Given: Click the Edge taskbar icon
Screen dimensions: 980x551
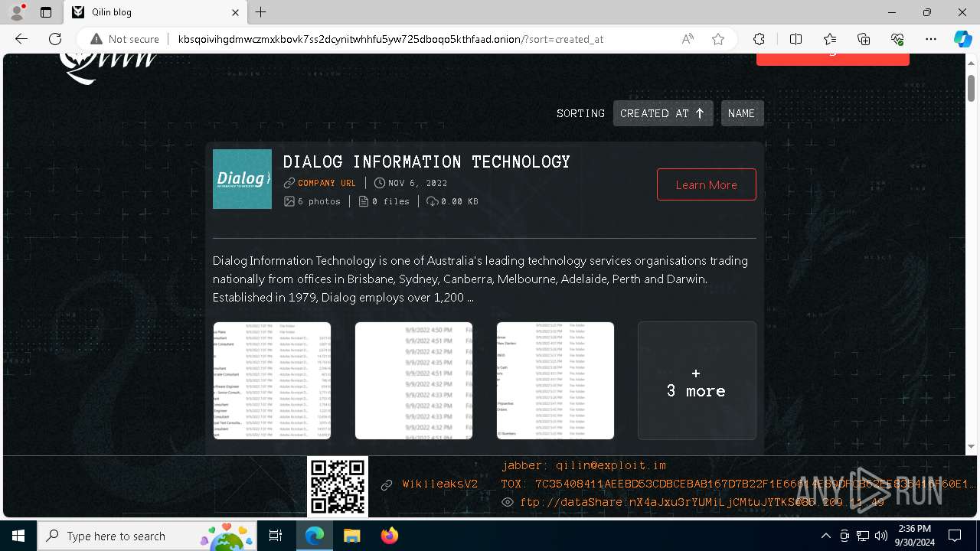Looking at the screenshot, I should pos(315,536).
